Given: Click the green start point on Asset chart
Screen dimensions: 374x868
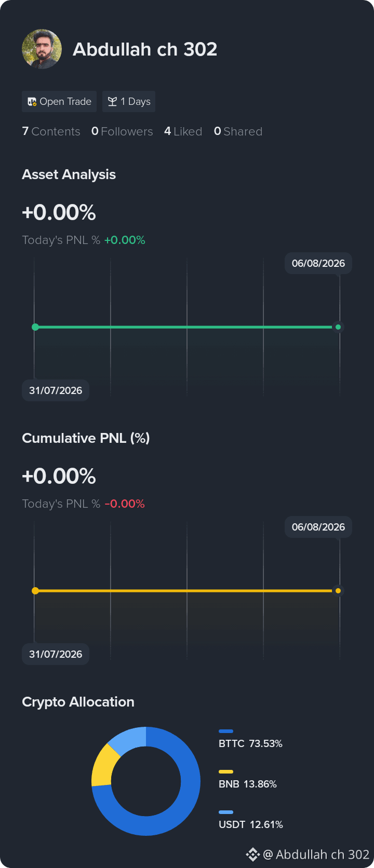Looking at the screenshot, I should click(x=35, y=327).
